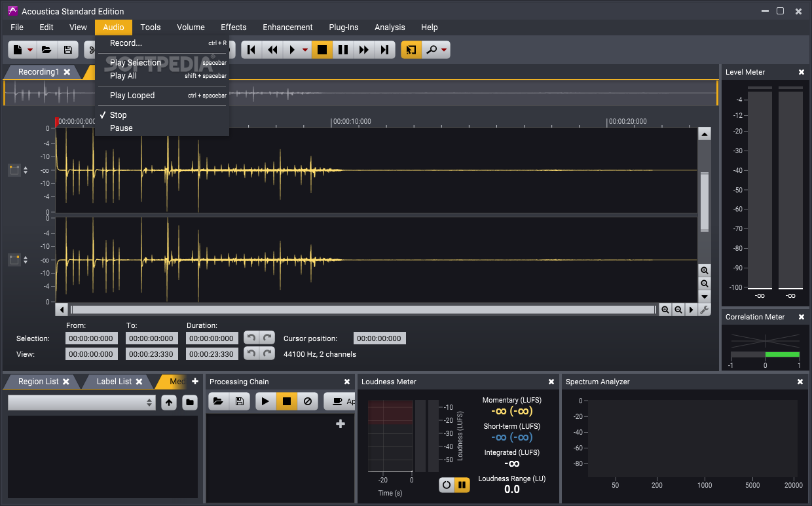Choose Record... from the Audio menu
This screenshot has height=506, width=812.
coord(162,43)
